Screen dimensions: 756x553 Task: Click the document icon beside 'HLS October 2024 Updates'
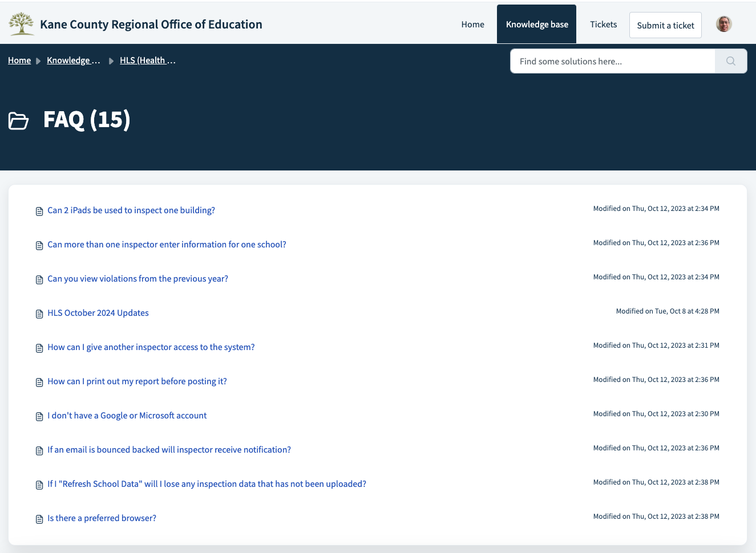pos(39,314)
